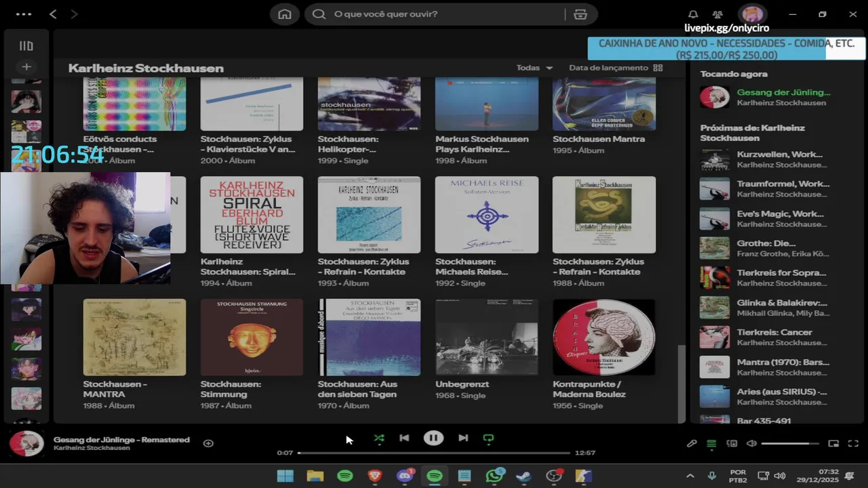Toggle repeat mode
Viewport: 868px width, 488px height.
(488, 438)
